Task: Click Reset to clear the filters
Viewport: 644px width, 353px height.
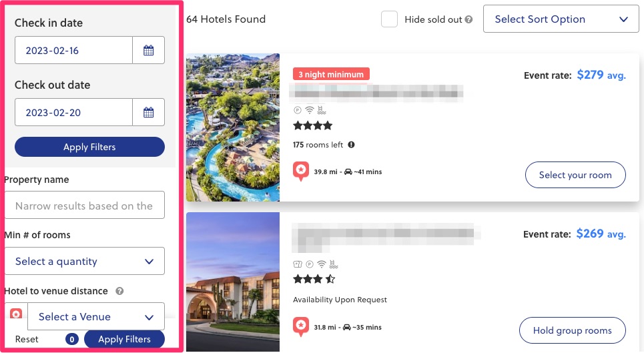Action: (x=27, y=339)
